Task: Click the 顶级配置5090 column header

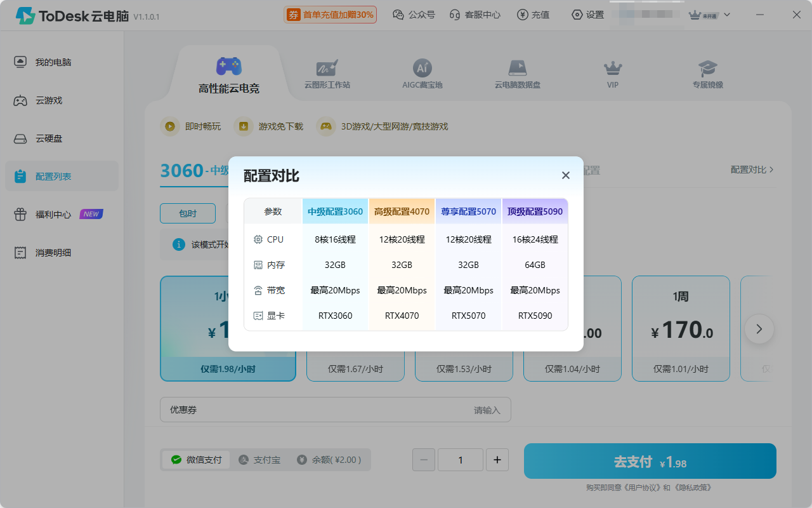Action: pos(535,211)
